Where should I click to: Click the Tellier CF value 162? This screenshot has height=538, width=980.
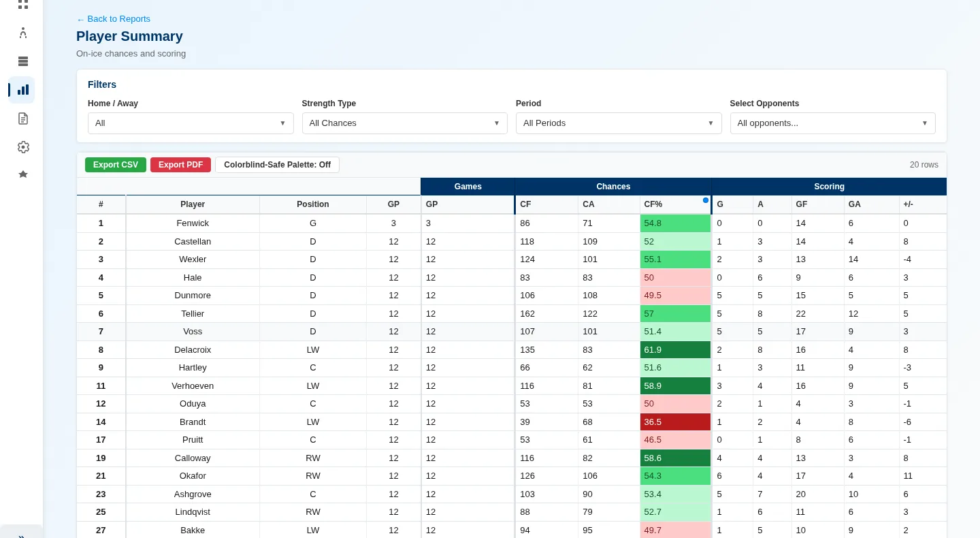[527, 314]
